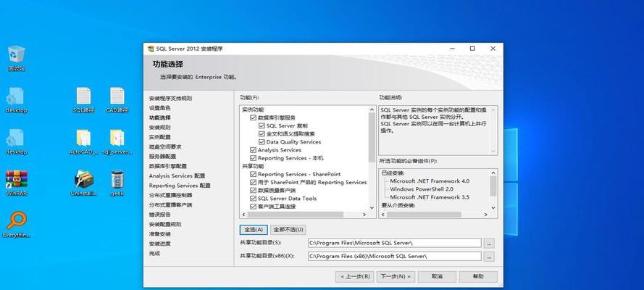The image size is (644, 290).
Task: Click the 功能说明 panel scroll-down arrow
Action: tap(493, 151)
